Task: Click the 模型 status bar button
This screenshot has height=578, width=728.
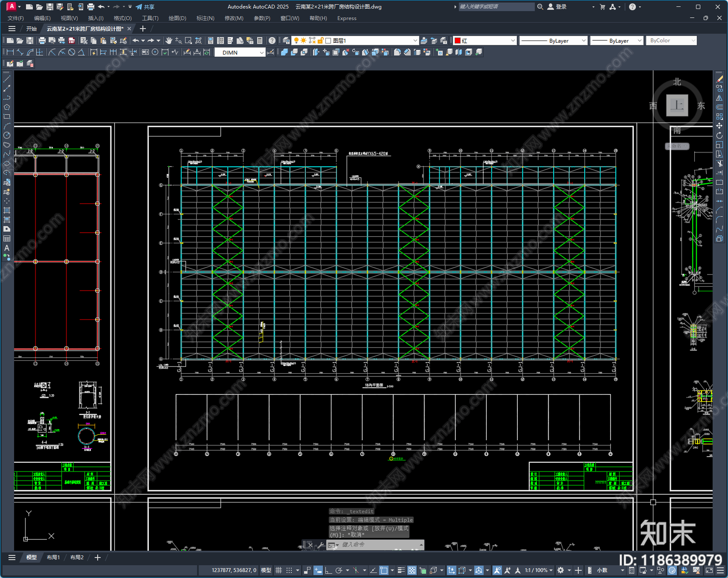Action: tap(266, 570)
